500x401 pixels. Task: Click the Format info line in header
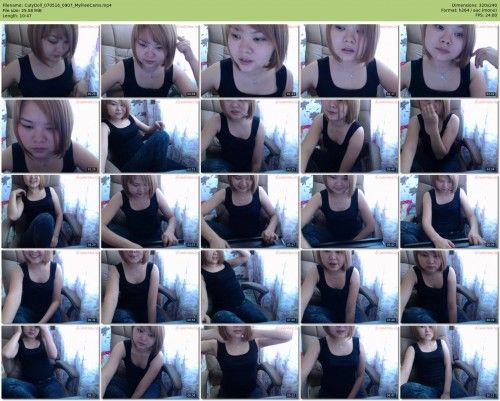point(469,10)
